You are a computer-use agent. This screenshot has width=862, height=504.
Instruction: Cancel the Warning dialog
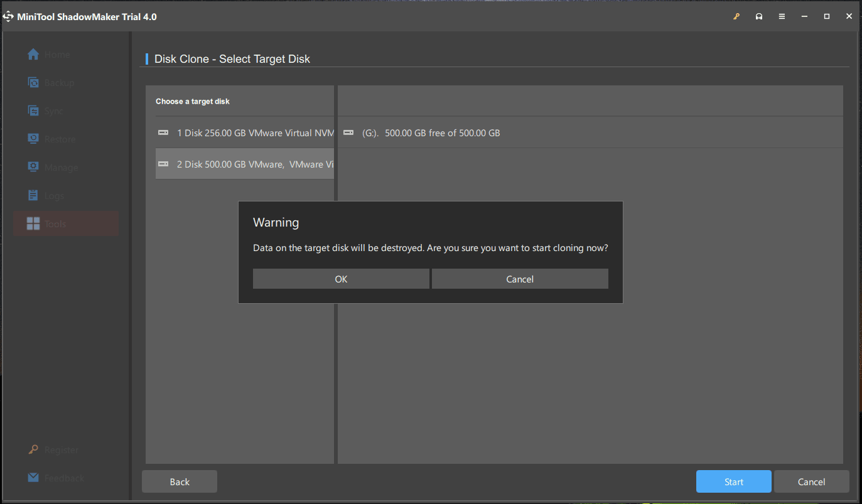[x=520, y=279]
